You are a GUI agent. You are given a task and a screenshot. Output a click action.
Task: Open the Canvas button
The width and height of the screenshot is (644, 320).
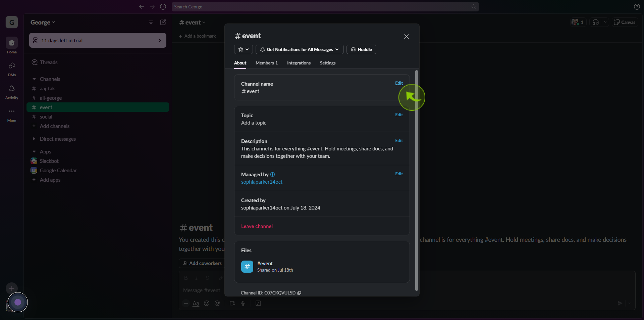(x=625, y=22)
